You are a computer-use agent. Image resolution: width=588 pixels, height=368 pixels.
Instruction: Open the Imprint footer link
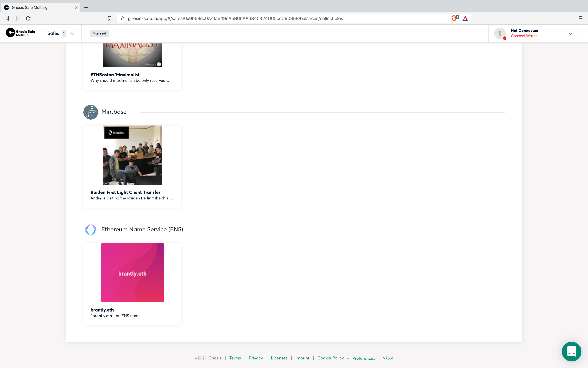(x=302, y=358)
